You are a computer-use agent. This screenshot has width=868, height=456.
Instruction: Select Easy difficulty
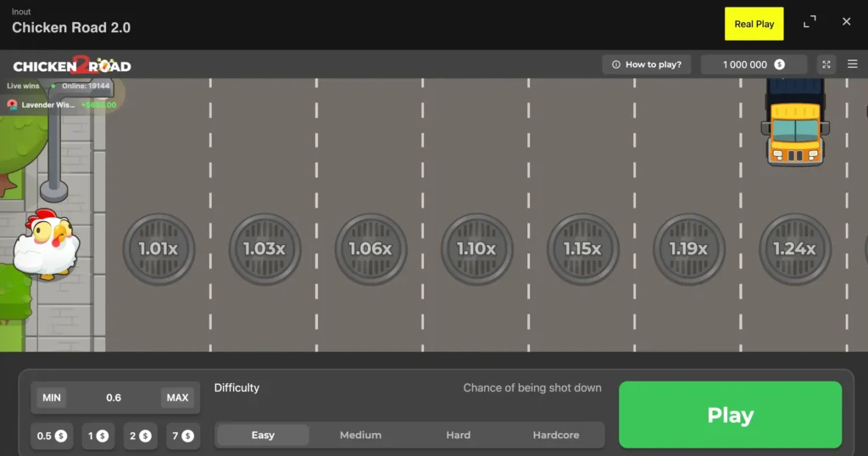[263, 435]
